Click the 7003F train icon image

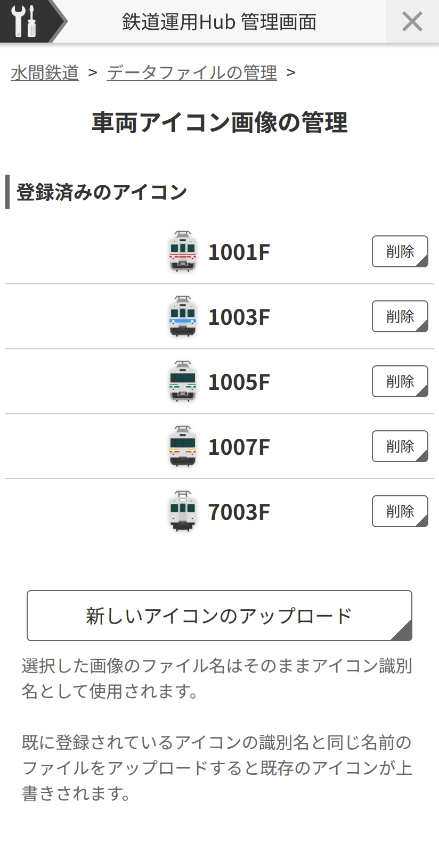[x=183, y=511]
